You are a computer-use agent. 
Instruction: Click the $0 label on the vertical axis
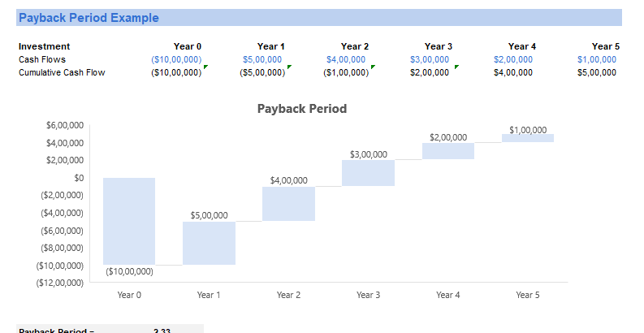tap(79, 177)
